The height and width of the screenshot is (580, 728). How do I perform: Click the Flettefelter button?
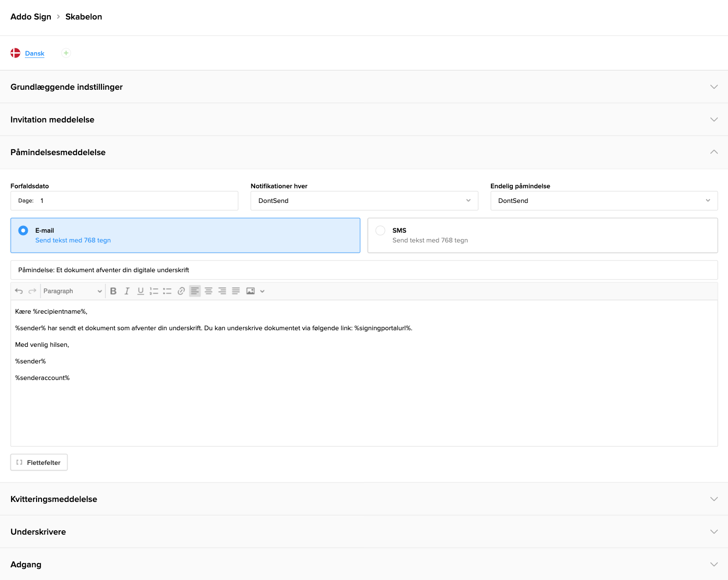coord(39,462)
